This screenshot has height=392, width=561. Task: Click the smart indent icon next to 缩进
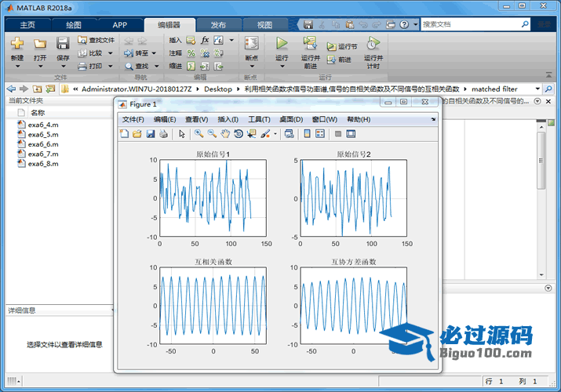[191, 66]
